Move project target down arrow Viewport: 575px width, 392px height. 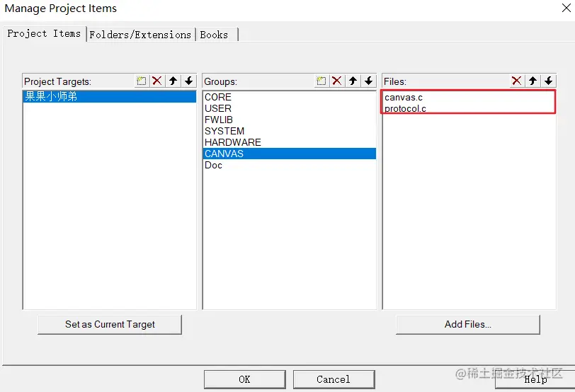pyautogui.click(x=189, y=81)
